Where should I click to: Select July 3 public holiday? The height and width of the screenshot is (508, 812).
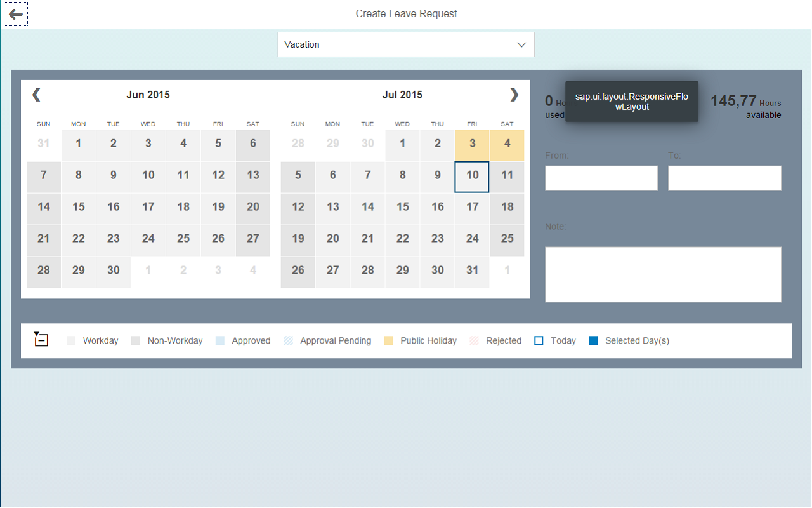click(x=472, y=145)
